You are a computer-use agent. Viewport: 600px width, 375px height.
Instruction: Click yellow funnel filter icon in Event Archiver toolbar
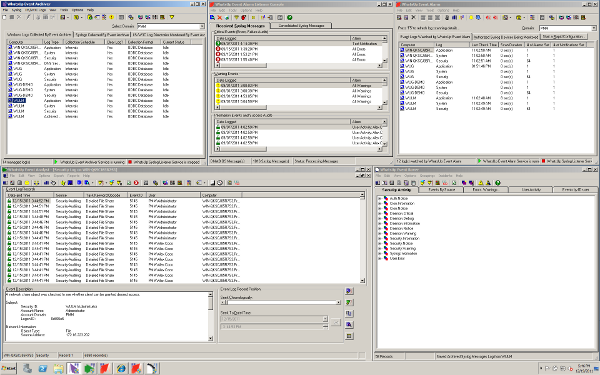[172, 17]
